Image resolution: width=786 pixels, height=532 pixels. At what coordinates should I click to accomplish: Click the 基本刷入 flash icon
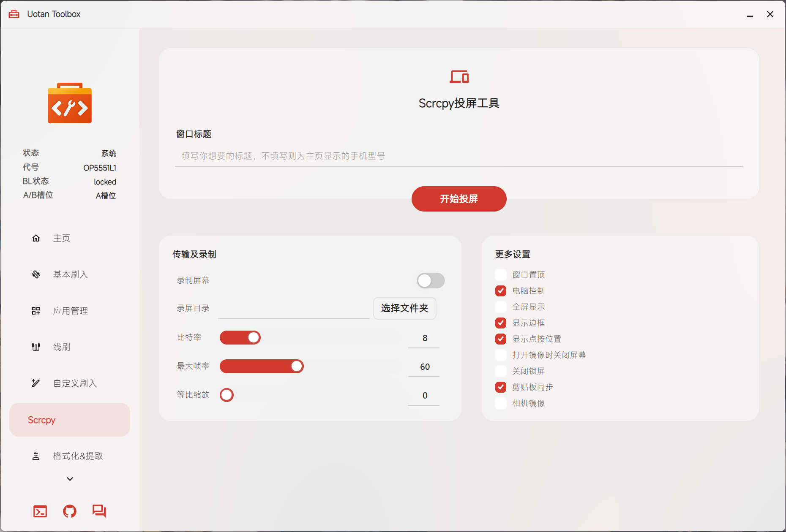tap(36, 274)
